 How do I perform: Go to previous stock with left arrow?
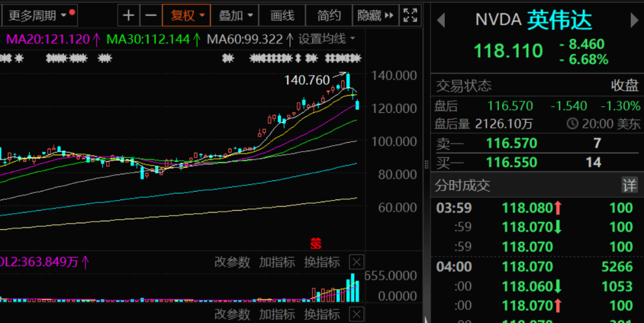[x=441, y=20]
